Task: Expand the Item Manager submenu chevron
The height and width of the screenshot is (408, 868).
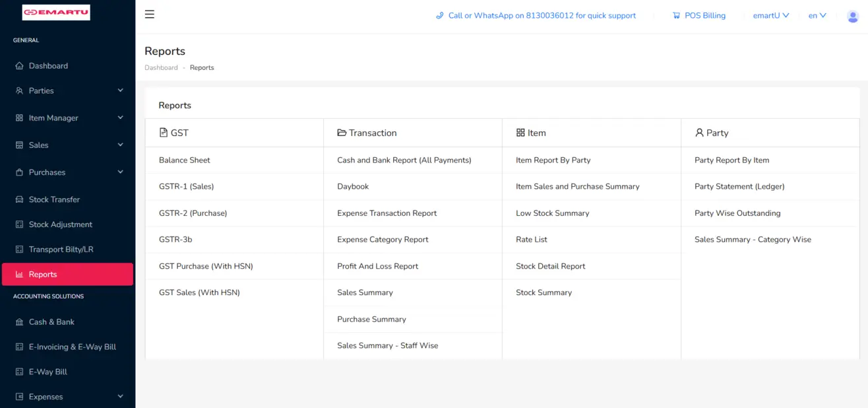Action: point(120,118)
